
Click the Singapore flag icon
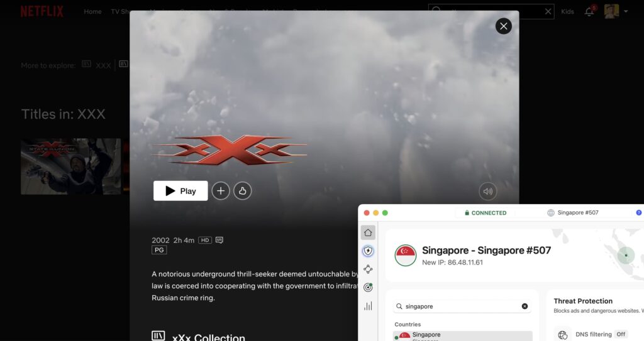pyautogui.click(x=406, y=255)
